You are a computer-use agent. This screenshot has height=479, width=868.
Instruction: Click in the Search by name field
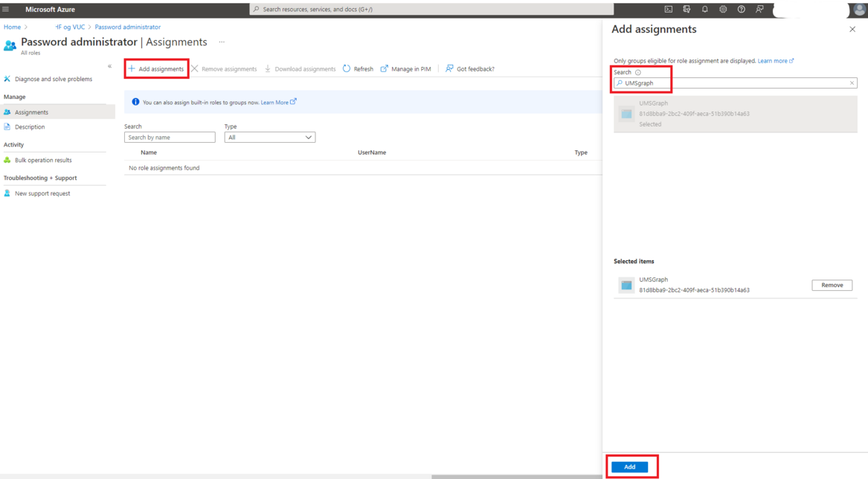(170, 138)
